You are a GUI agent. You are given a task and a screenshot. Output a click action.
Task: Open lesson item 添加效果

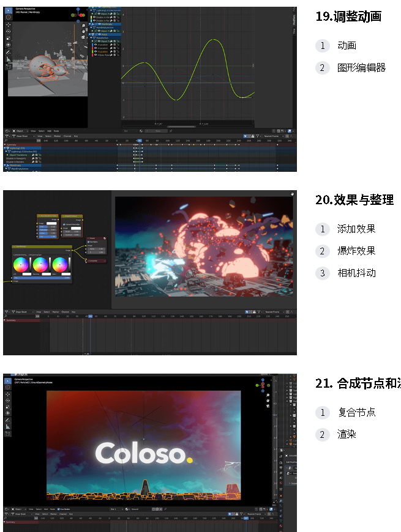(x=356, y=229)
